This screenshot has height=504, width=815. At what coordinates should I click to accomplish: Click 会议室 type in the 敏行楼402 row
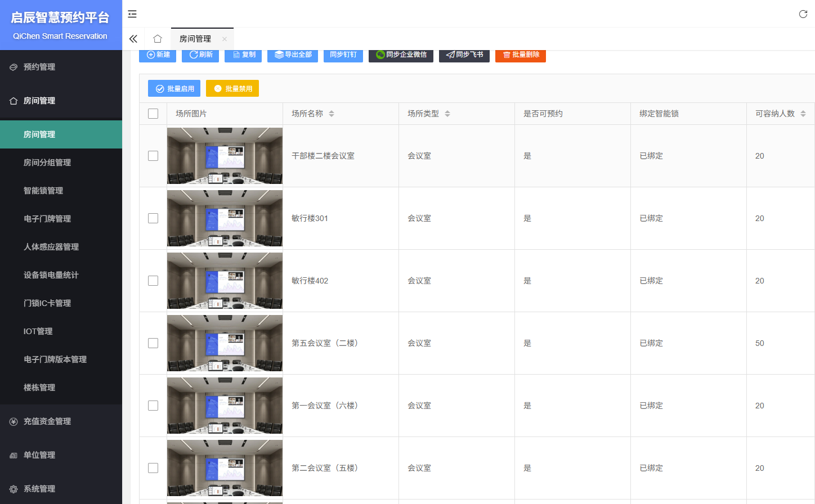click(x=419, y=281)
